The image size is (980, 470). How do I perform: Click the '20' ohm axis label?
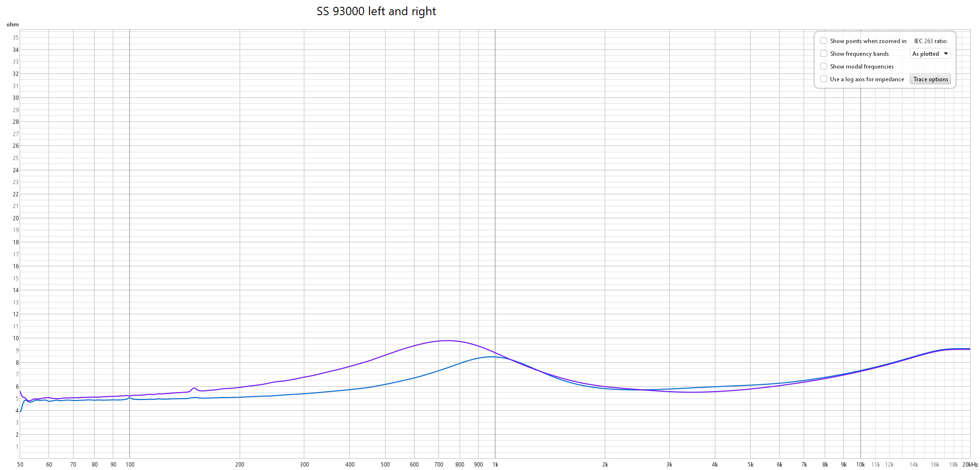(x=16, y=218)
